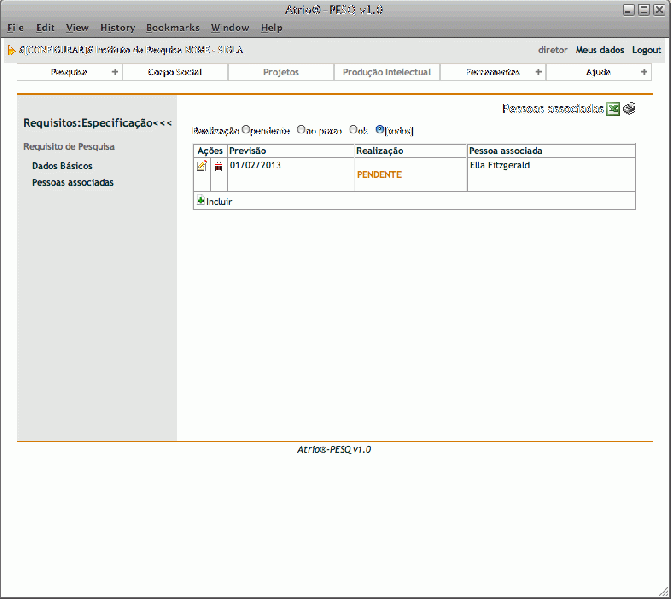Click the edit icon in the Ações column
Screen dimensions: 671x599
coord(202,166)
